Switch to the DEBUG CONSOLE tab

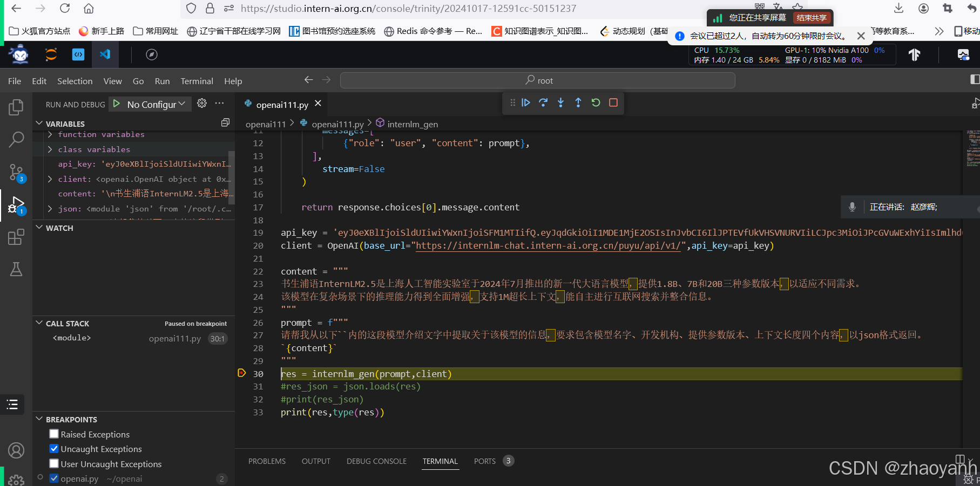(376, 461)
